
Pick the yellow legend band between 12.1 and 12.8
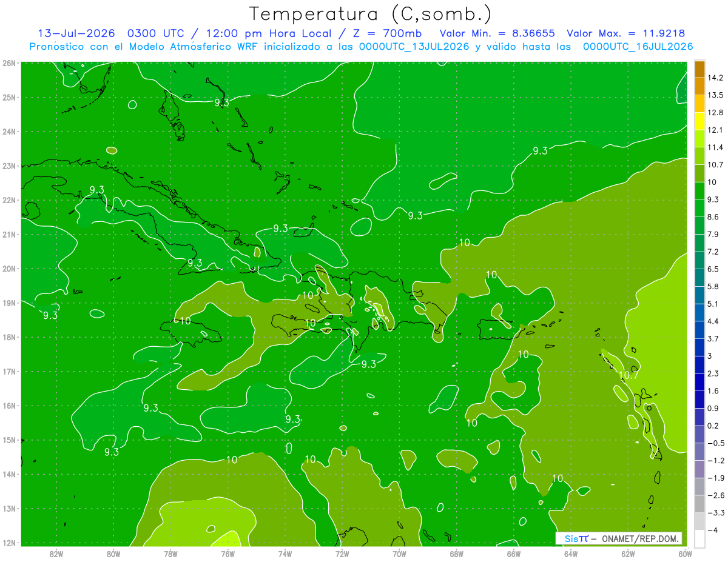699,121
